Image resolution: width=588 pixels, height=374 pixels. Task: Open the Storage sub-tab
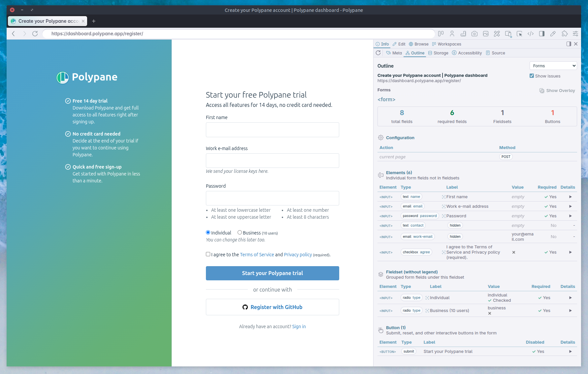tap(438, 53)
